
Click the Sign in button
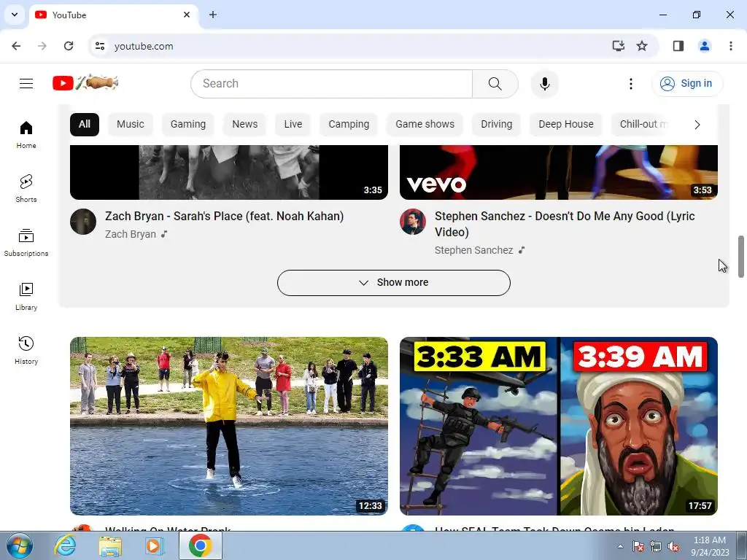coord(687,83)
